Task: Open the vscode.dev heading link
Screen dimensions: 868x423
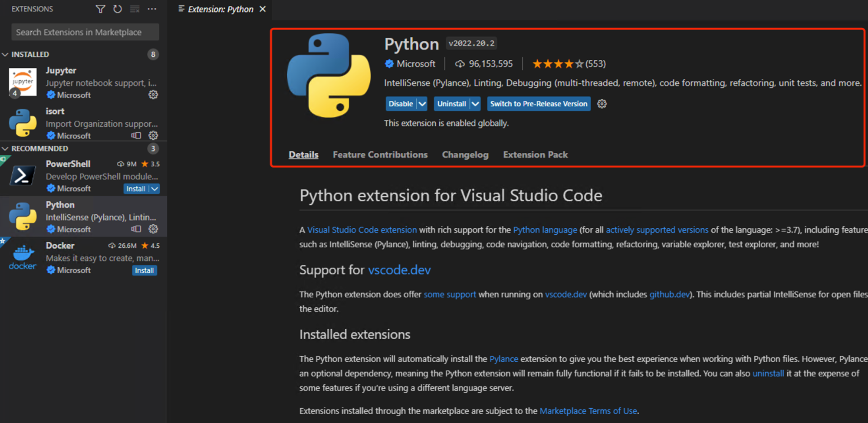Action: click(399, 270)
